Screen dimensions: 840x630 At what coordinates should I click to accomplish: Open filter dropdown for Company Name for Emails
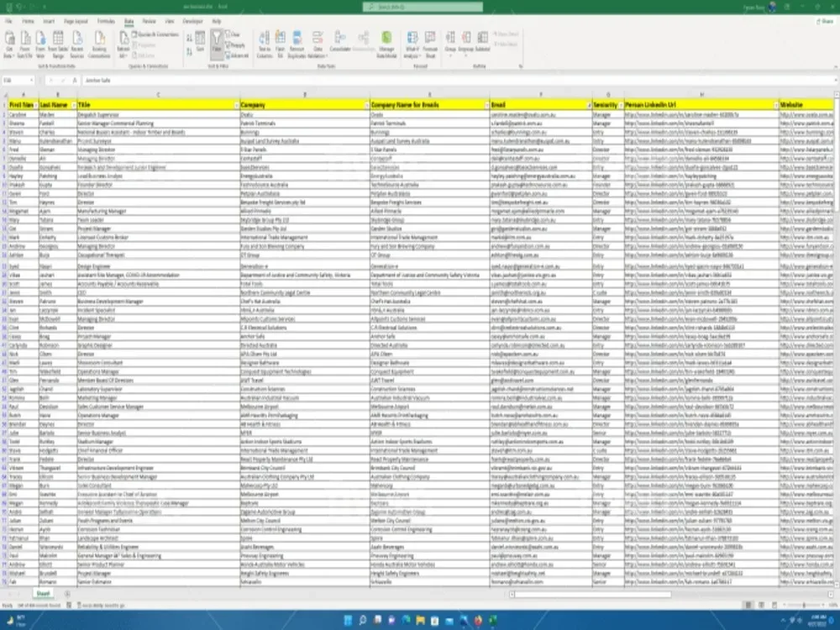tap(486, 106)
